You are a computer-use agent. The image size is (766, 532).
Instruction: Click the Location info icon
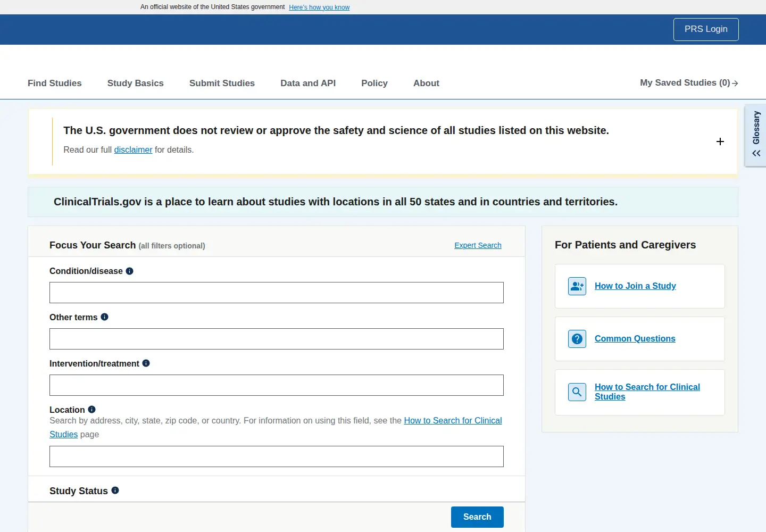pyautogui.click(x=91, y=409)
